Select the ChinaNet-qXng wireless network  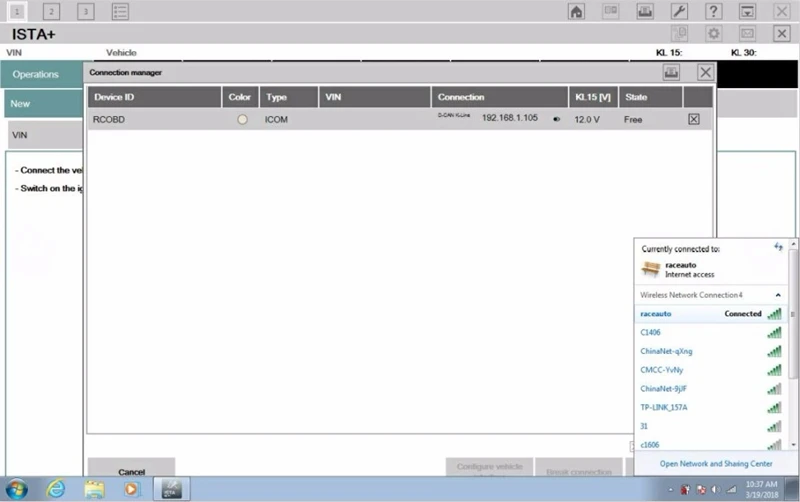711,352
